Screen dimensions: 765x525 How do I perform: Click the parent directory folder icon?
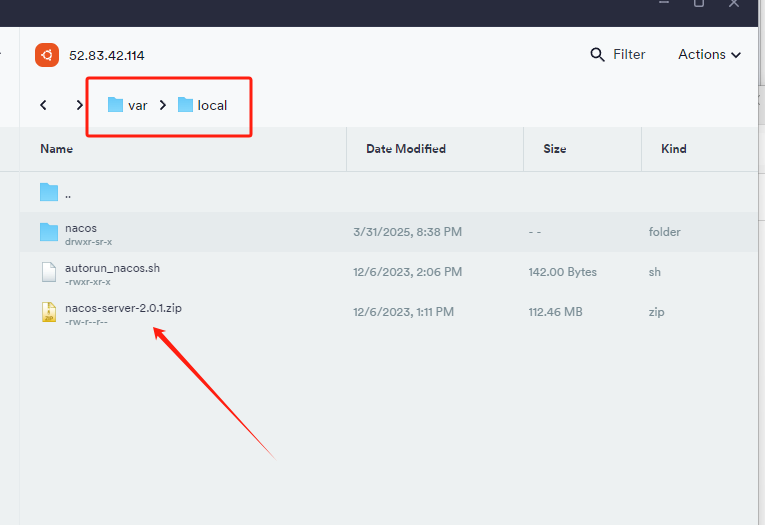pos(49,192)
